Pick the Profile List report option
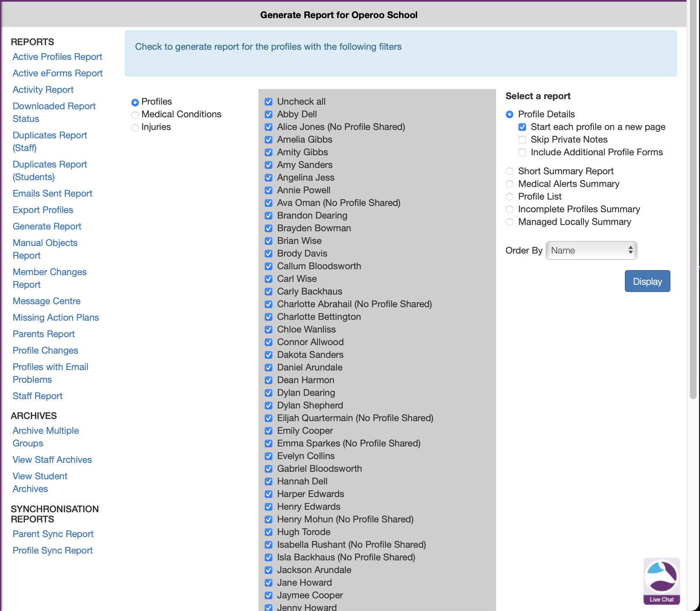This screenshot has width=700, height=611. [x=510, y=197]
